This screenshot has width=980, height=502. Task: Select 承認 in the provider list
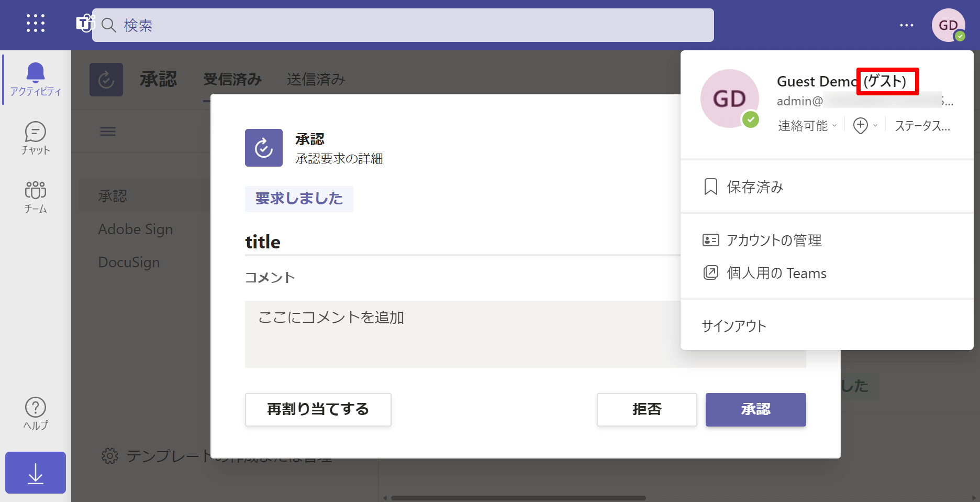point(113,196)
